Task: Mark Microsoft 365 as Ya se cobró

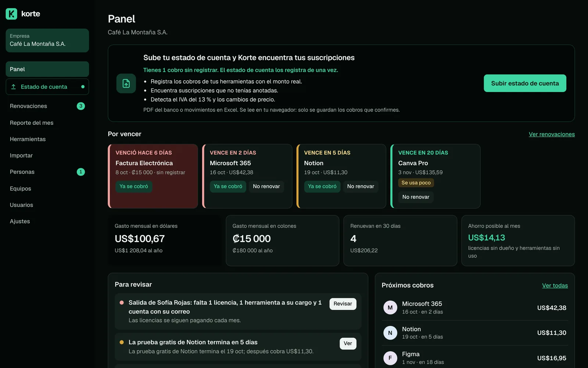Action: pyautogui.click(x=228, y=187)
